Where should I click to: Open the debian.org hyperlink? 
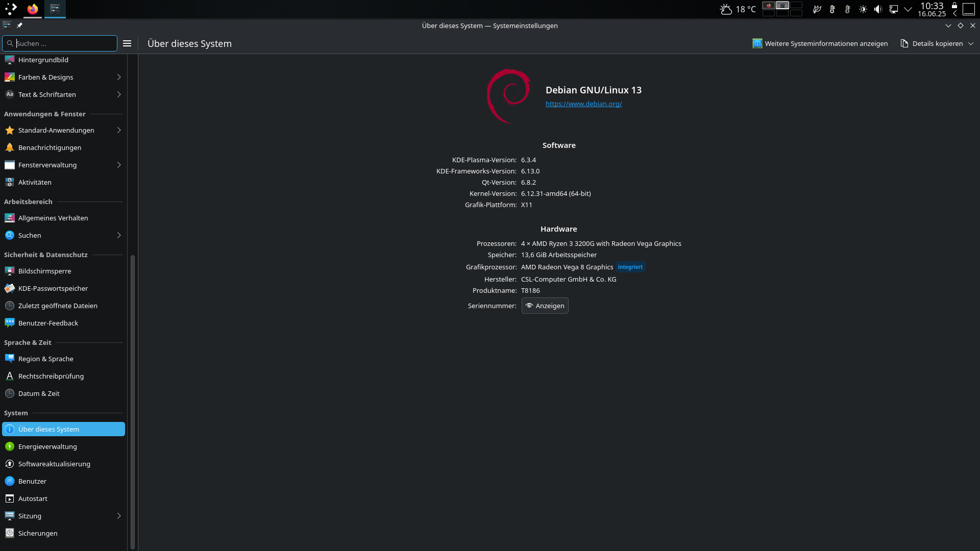click(x=583, y=104)
